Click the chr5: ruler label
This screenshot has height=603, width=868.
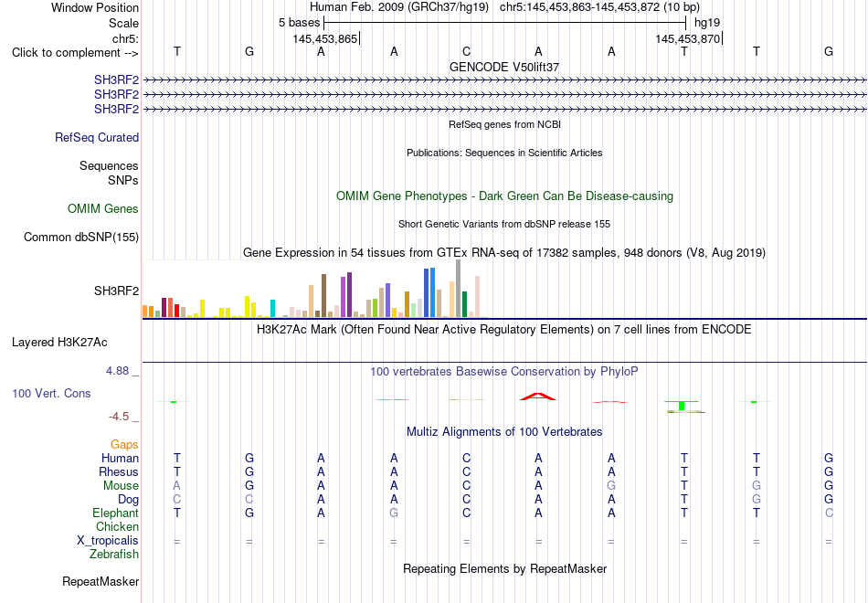[125, 38]
